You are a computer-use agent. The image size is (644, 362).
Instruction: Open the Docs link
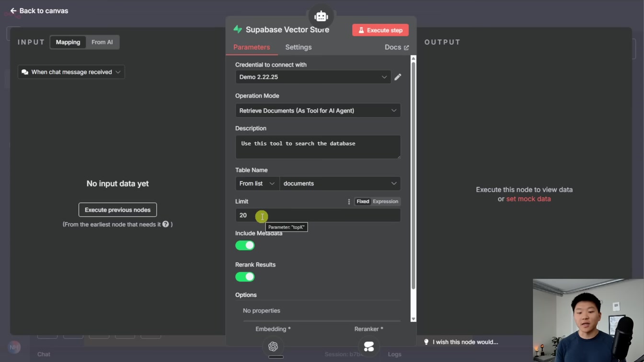(397, 47)
